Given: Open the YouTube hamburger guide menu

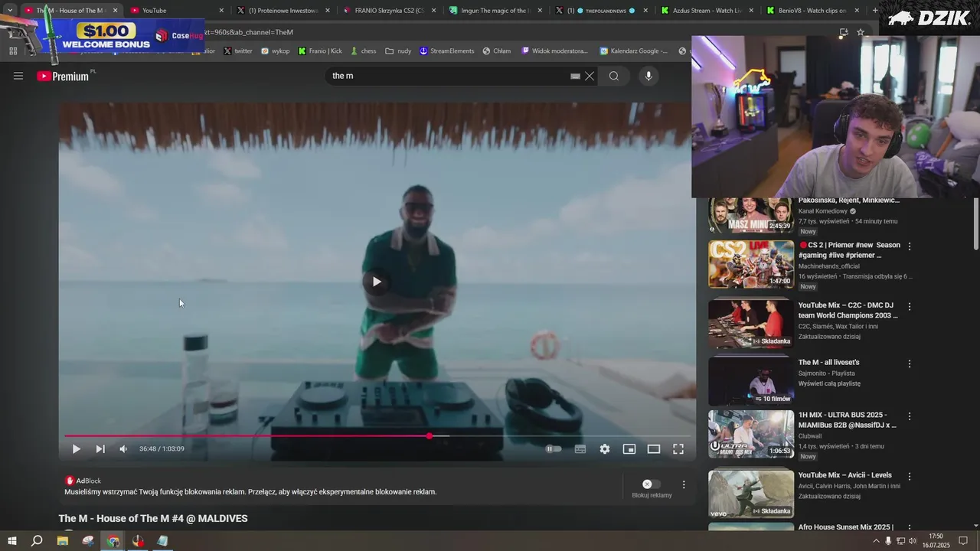Looking at the screenshot, I should tap(18, 76).
